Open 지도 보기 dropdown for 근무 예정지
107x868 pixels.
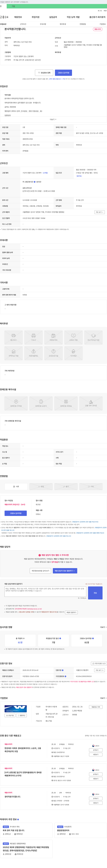point(100,212)
